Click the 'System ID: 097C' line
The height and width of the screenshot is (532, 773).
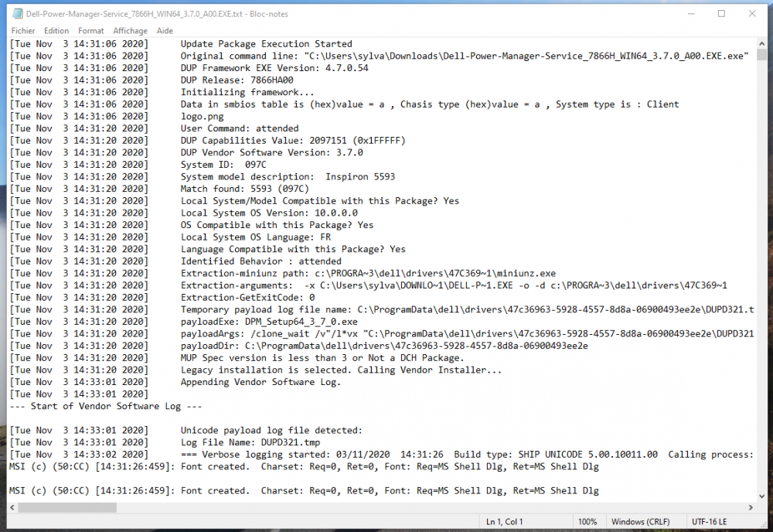223,165
